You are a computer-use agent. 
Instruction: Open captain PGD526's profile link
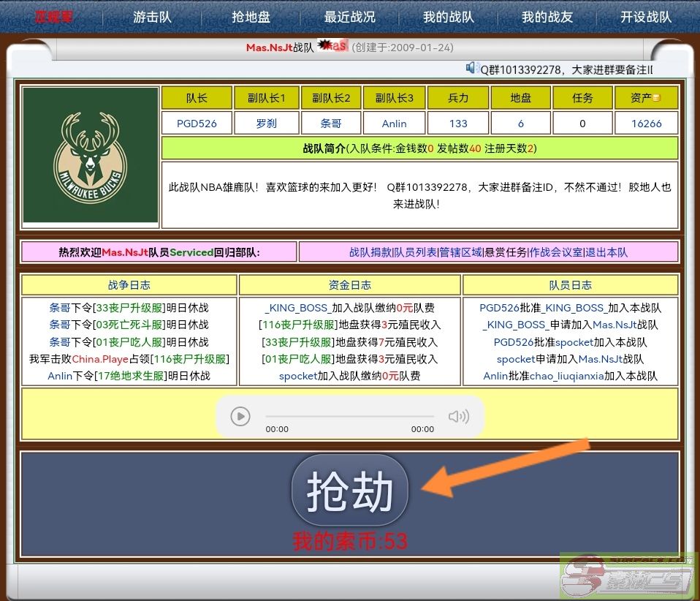[x=197, y=124]
